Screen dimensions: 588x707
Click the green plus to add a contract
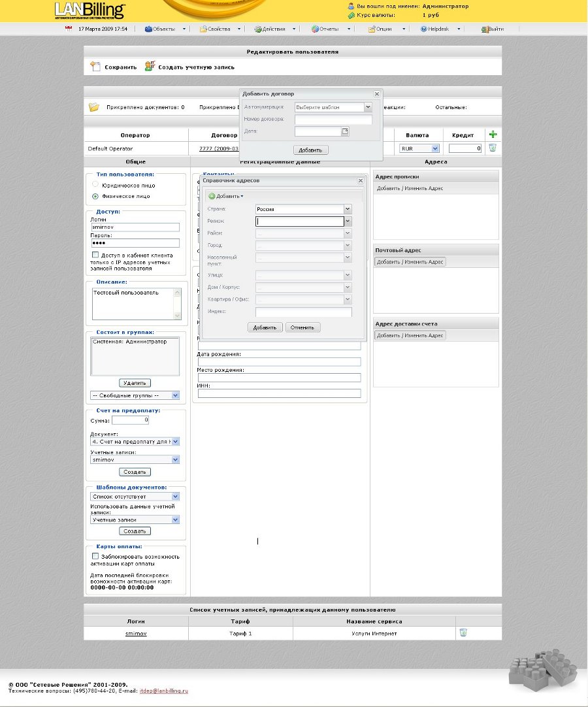493,134
